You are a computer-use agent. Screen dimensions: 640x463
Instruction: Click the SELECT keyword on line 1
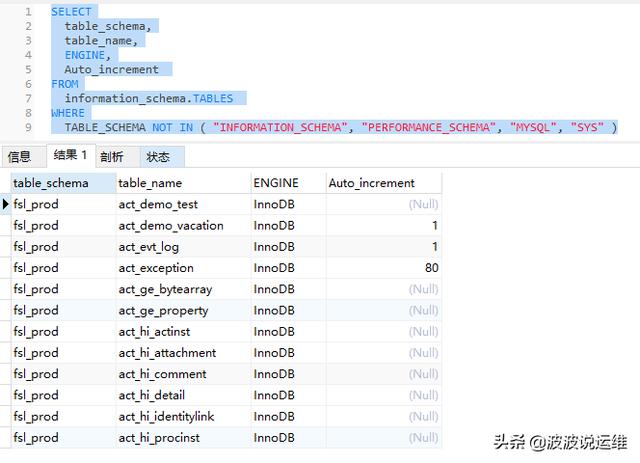tap(71, 12)
